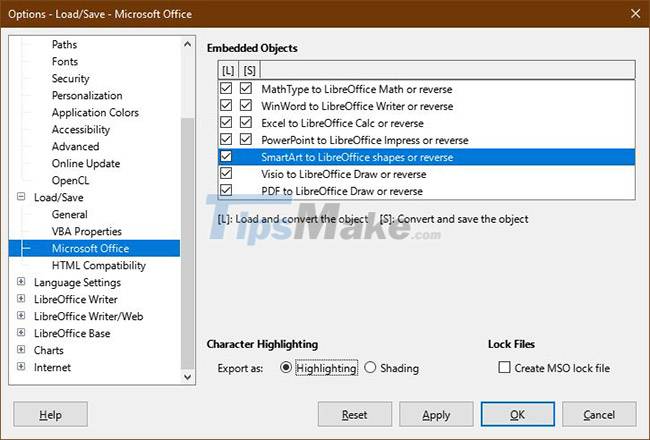The width and height of the screenshot is (650, 440).
Task: Open VBA Properties page
Action: (87, 231)
